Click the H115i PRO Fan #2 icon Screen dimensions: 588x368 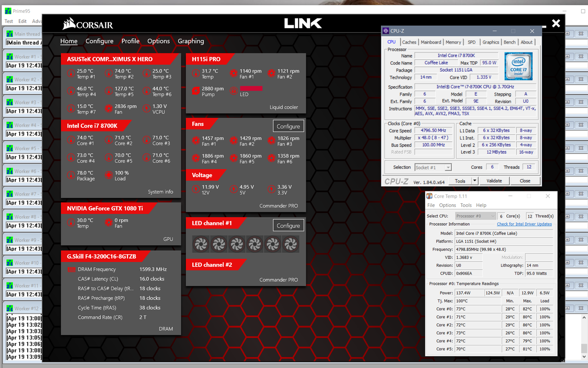271,74
